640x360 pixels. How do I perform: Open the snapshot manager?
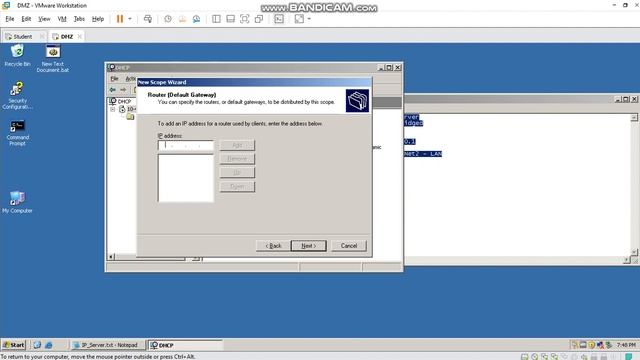196,19
